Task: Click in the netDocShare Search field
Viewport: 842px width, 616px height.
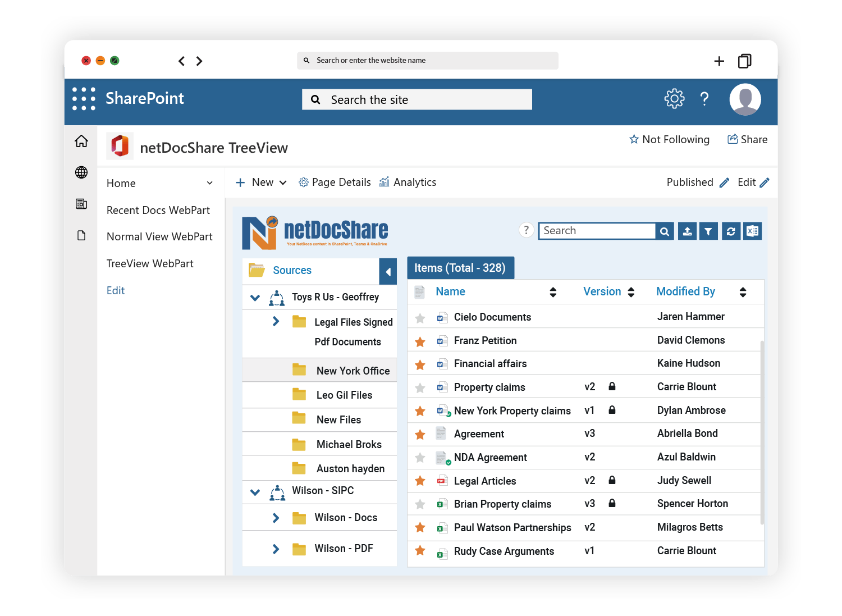Action: click(597, 231)
